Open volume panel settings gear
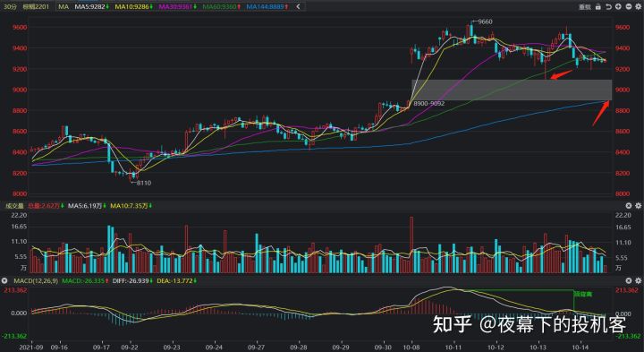Screen dimensions: 644x352 639,206
